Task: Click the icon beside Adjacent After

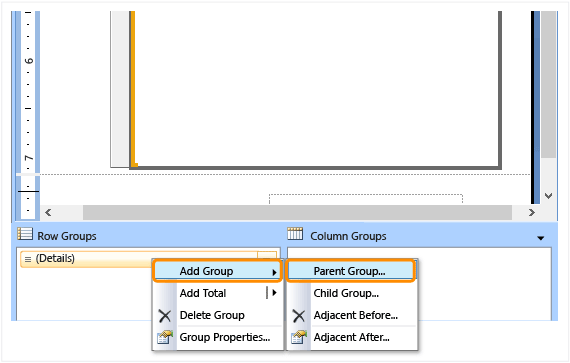Action: (x=299, y=337)
